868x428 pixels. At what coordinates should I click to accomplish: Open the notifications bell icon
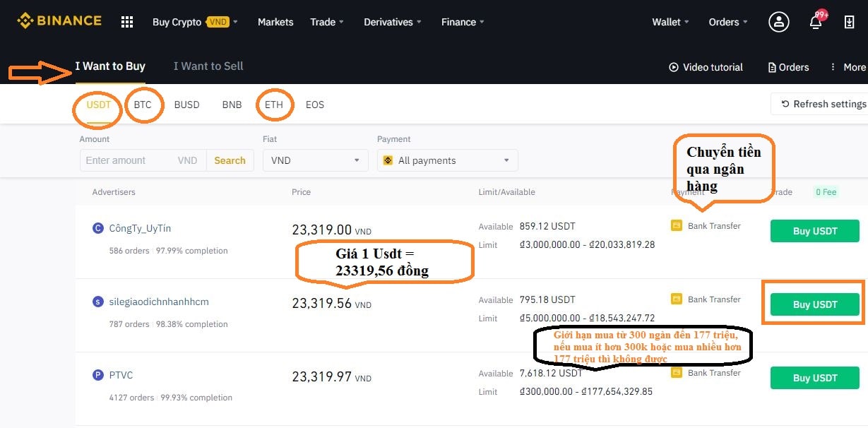816,22
